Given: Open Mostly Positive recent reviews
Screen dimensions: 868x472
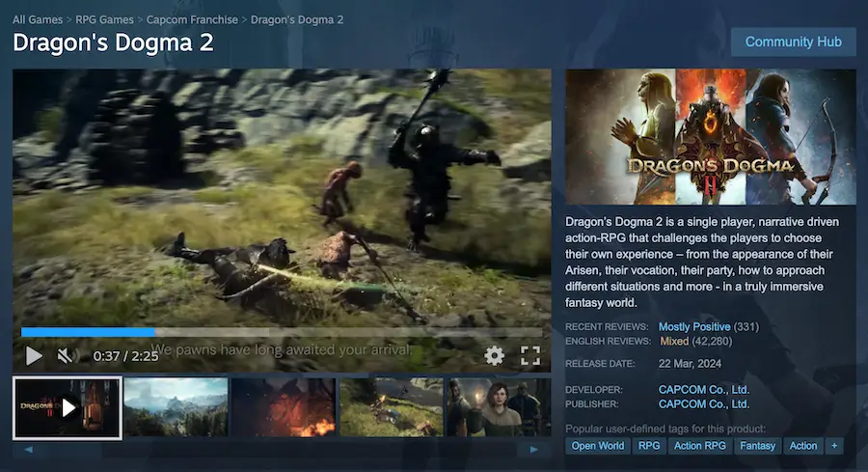Looking at the screenshot, I should 694,327.
